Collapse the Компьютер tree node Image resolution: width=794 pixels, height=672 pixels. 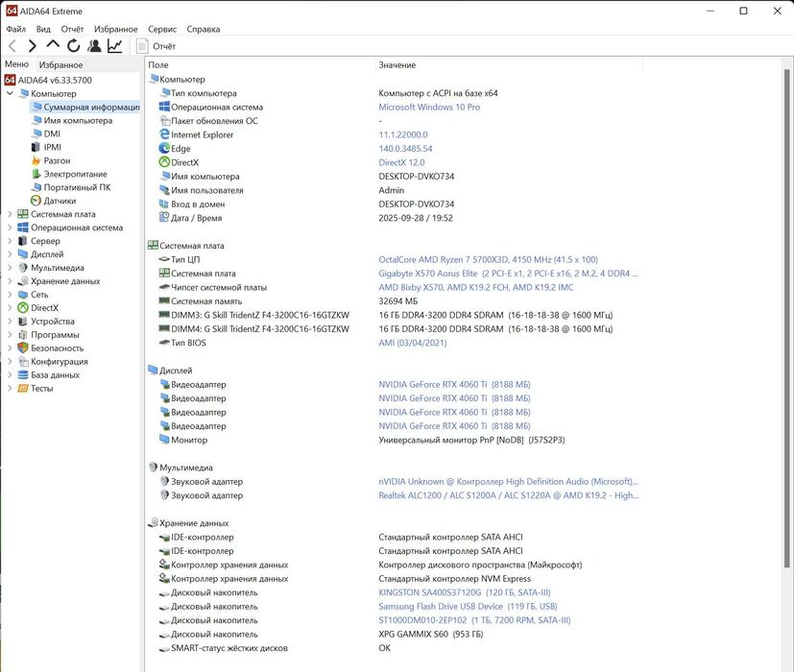point(10,94)
